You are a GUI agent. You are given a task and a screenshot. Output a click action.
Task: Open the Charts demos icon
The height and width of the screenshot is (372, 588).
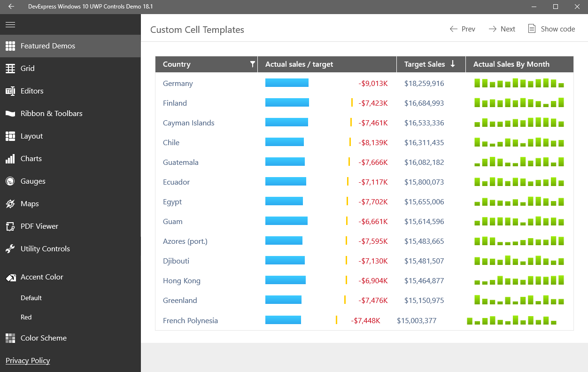pos(10,159)
